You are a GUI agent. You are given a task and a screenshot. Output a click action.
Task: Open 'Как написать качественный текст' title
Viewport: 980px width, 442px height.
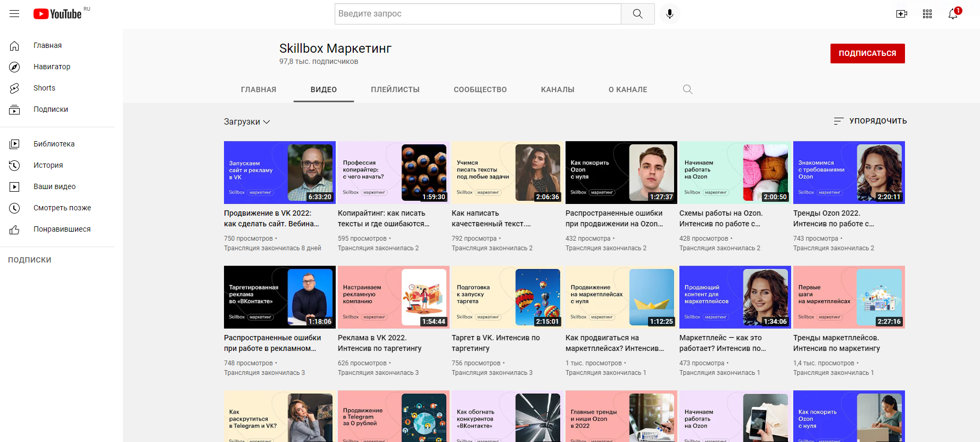tap(491, 218)
